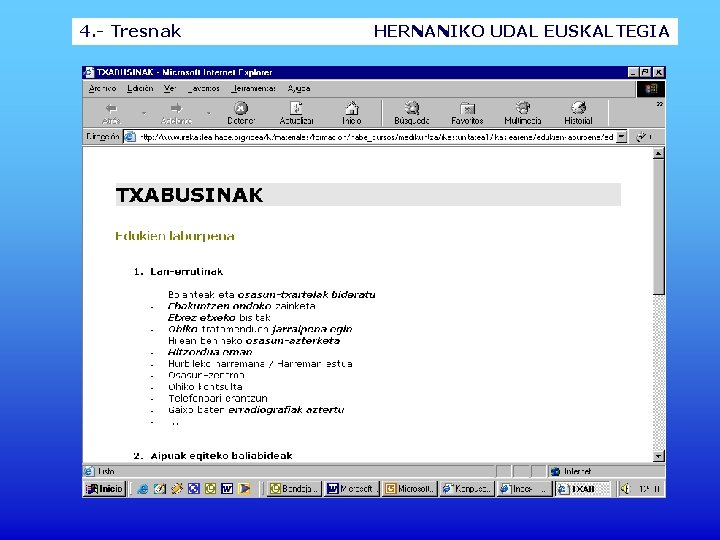Open the Multimedia panel
720x540 pixels.
[523, 113]
